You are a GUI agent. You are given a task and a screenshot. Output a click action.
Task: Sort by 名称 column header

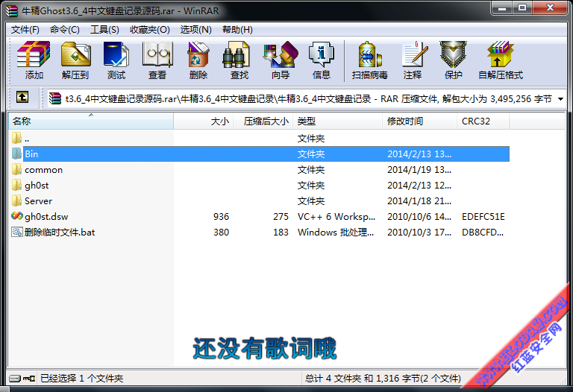pyautogui.click(x=90, y=121)
